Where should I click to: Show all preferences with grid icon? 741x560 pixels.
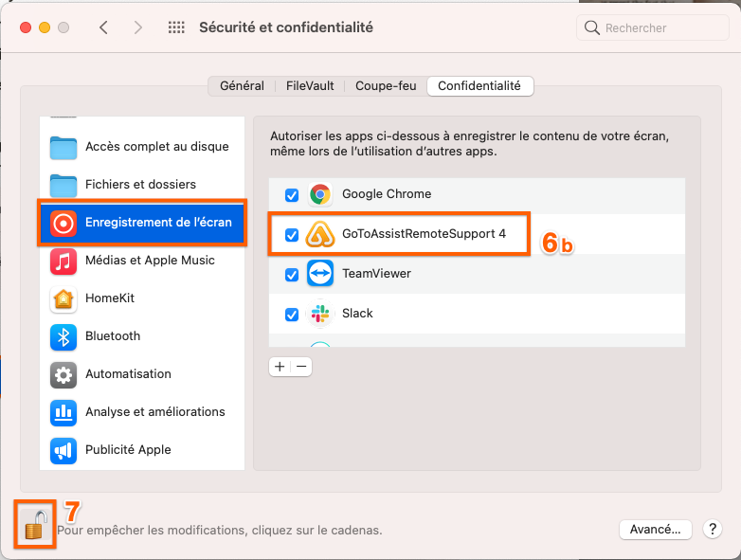[176, 27]
